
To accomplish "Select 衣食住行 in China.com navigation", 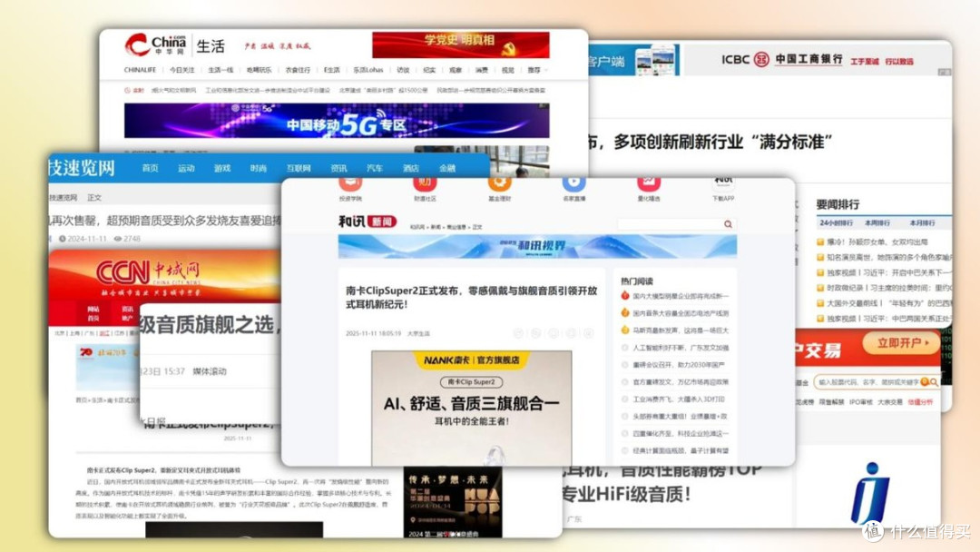I will pos(298,70).
